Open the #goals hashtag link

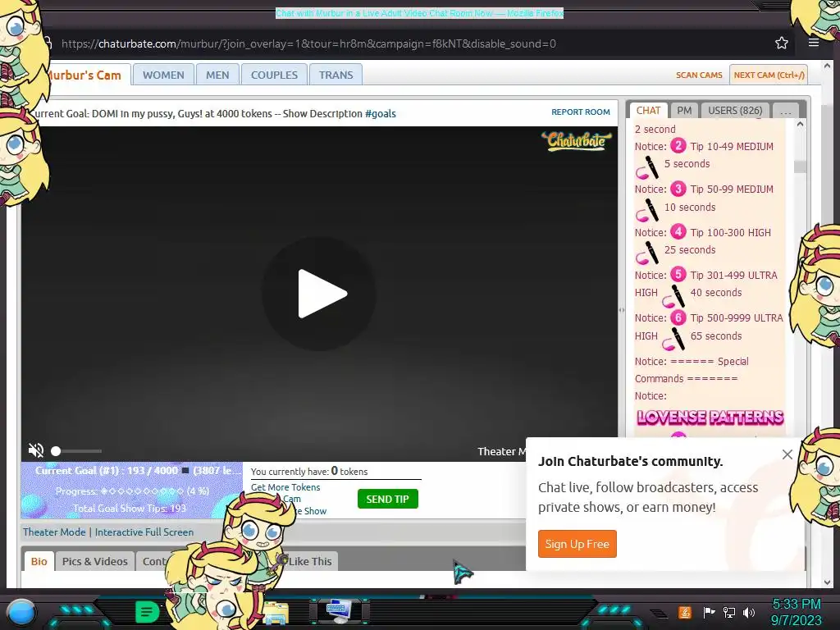(381, 113)
